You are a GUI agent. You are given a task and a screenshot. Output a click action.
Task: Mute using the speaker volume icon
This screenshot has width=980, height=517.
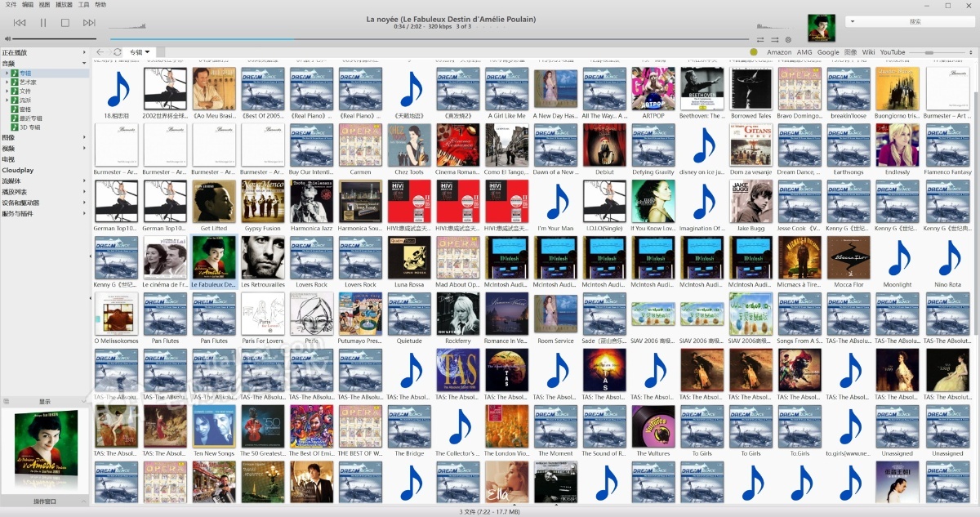(7, 38)
